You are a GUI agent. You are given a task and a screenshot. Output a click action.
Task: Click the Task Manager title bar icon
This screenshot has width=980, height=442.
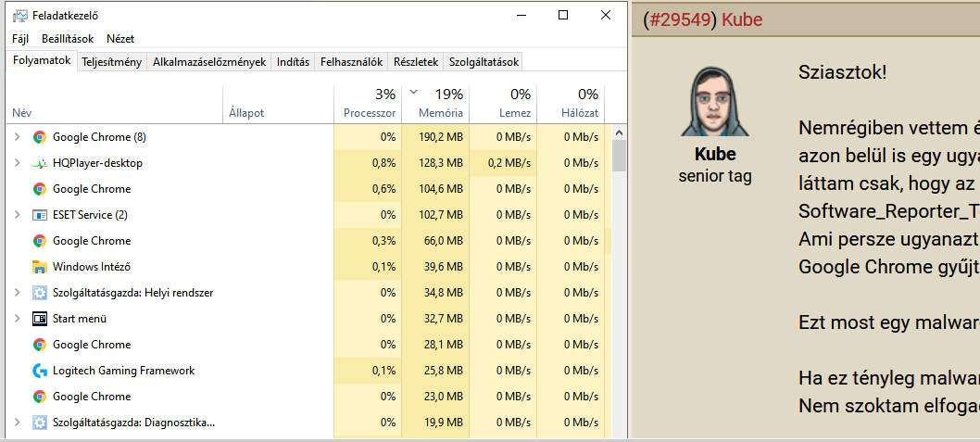[x=20, y=16]
